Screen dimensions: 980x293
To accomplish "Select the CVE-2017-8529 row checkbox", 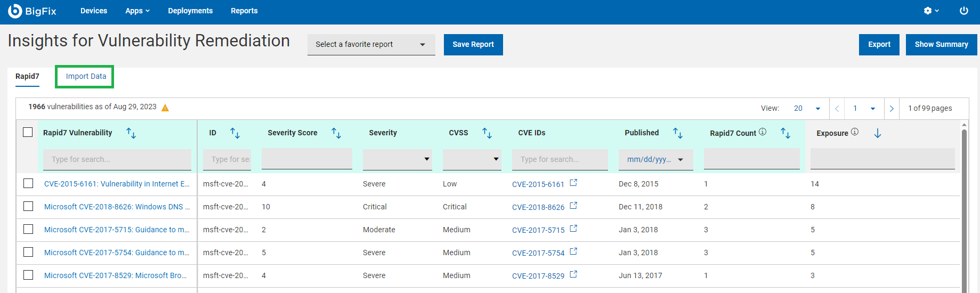I will pos(28,275).
